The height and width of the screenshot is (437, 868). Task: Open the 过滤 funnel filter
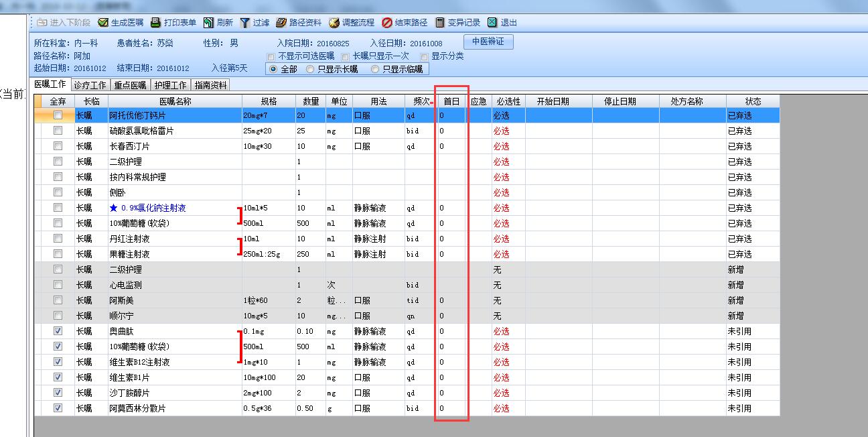pyautogui.click(x=244, y=22)
